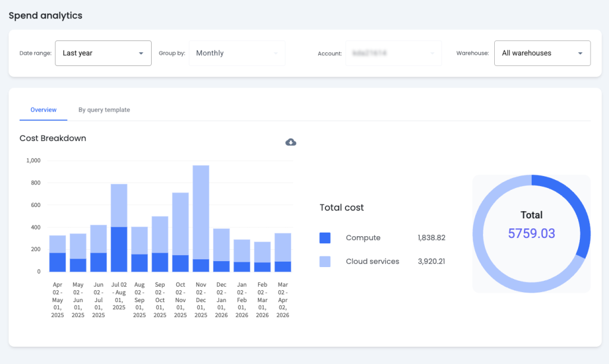Click the Cost Breakdown chart title
The height and width of the screenshot is (364, 609).
[x=52, y=138]
